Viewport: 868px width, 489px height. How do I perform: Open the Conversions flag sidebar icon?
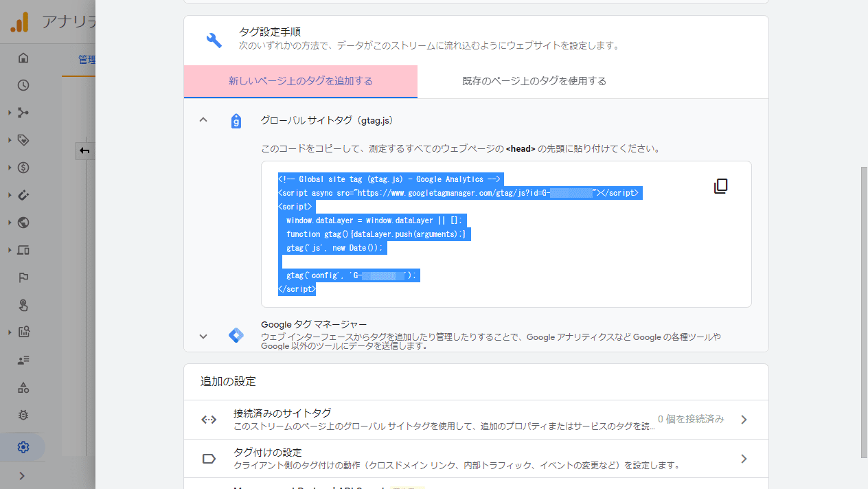23,277
